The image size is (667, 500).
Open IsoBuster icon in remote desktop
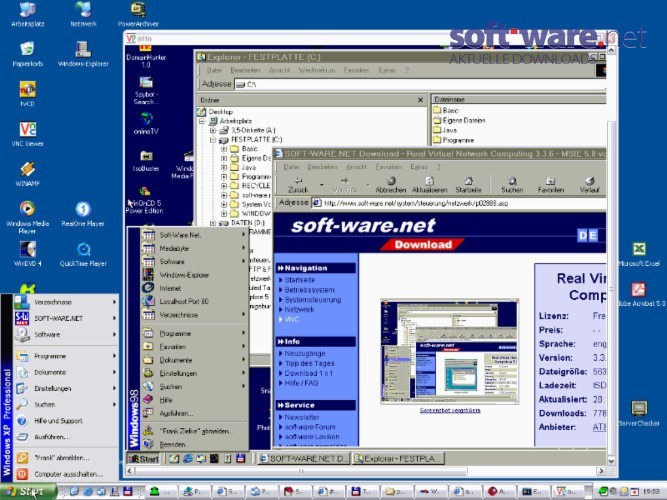[x=146, y=162]
